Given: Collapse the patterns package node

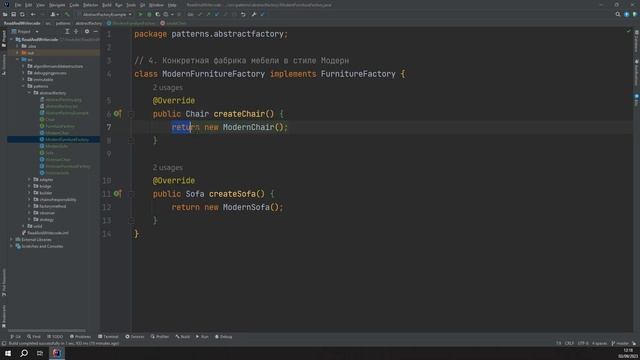Looking at the screenshot, I should point(23,86).
